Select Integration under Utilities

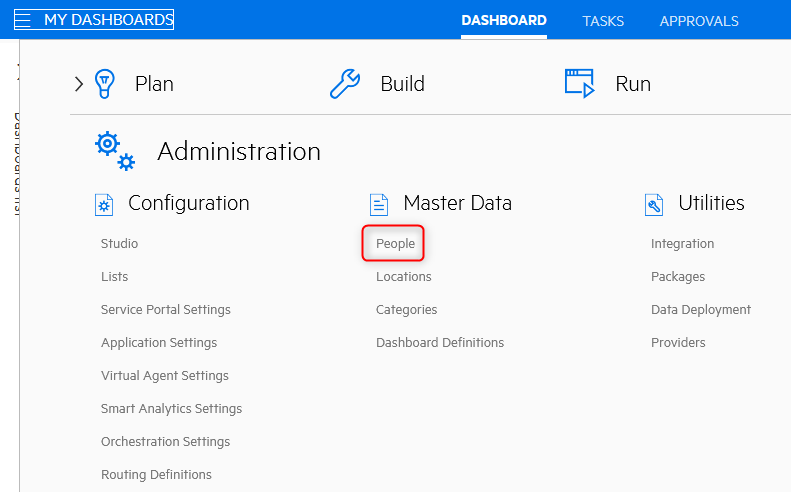pos(682,244)
